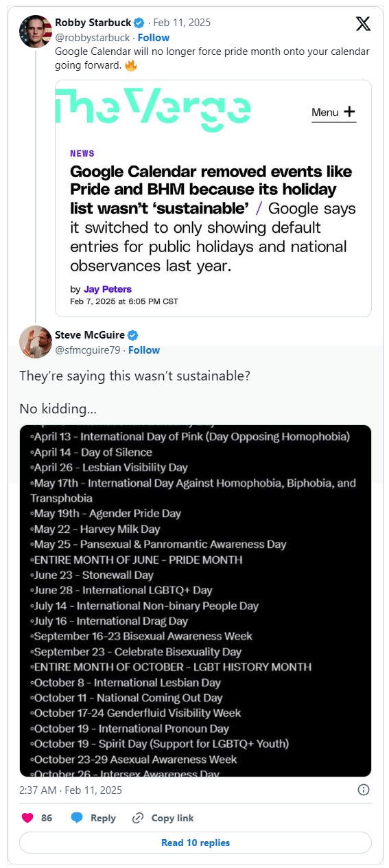
Task: Open Steve McGuire's profile avatar
Action: (36, 342)
